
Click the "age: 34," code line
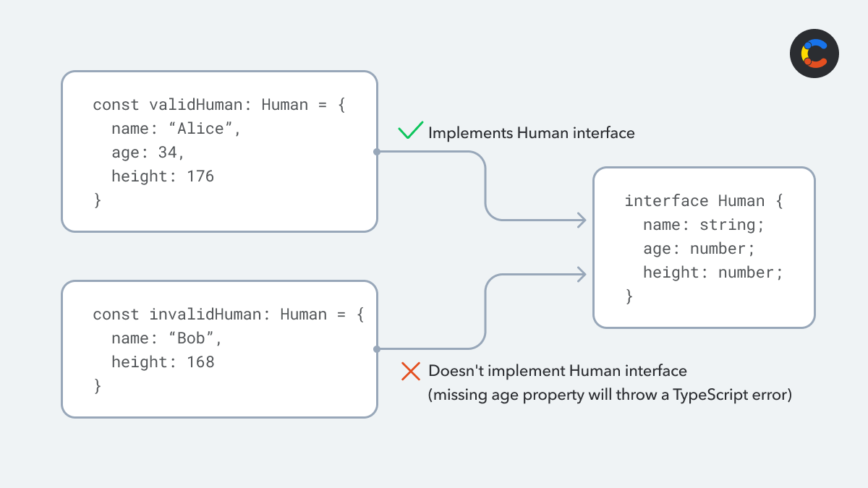pos(148,153)
